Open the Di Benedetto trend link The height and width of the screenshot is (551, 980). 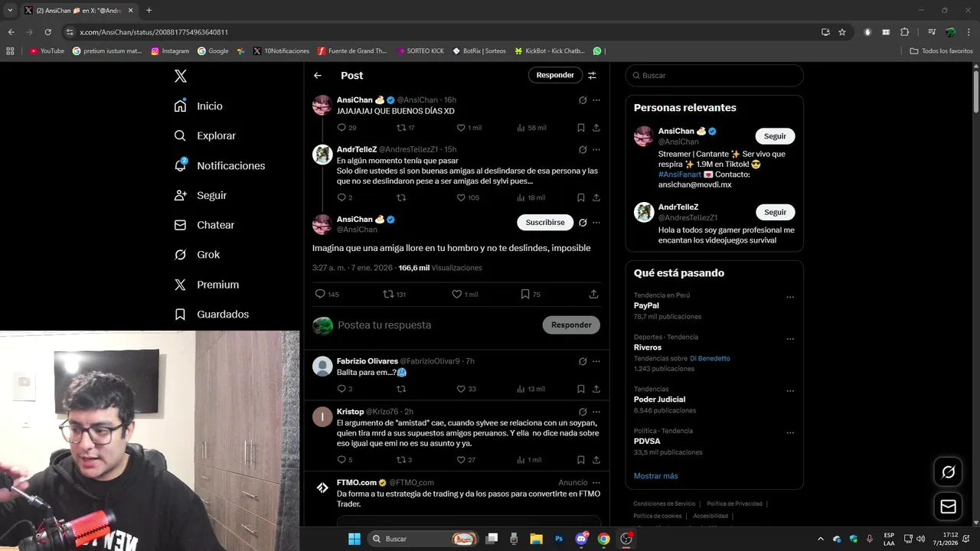pyautogui.click(x=710, y=358)
